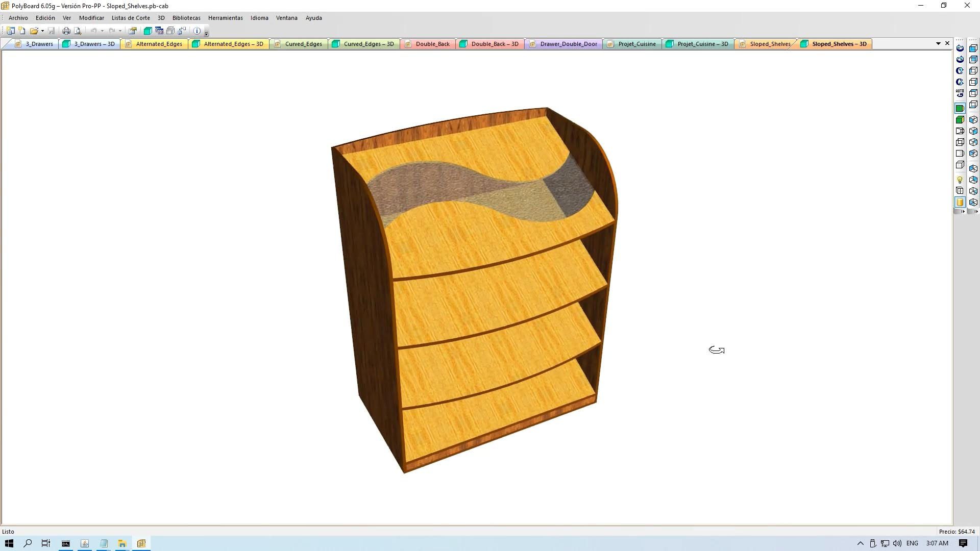Open the Listas de Corte menu
Viewport: 980px width, 551px height.
(x=131, y=18)
